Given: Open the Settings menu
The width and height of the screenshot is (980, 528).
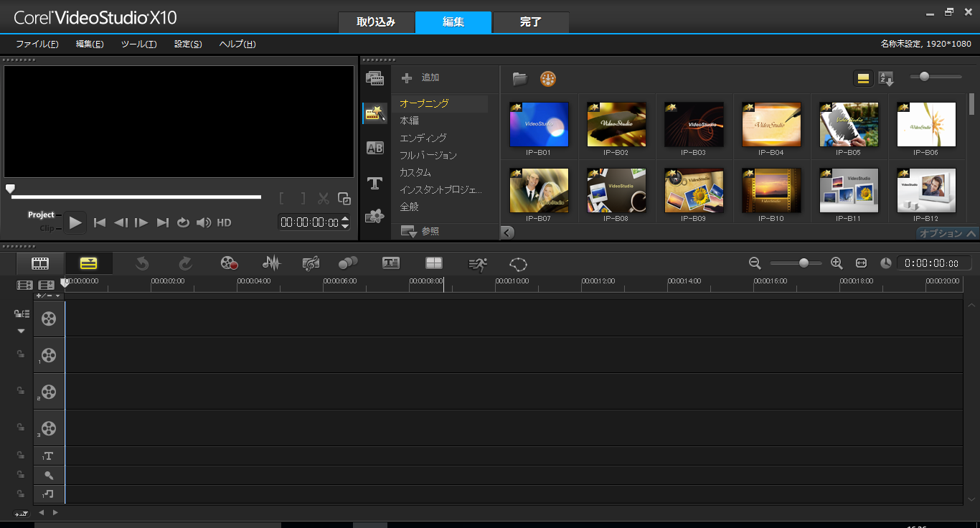Looking at the screenshot, I should [x=188, y=44].
